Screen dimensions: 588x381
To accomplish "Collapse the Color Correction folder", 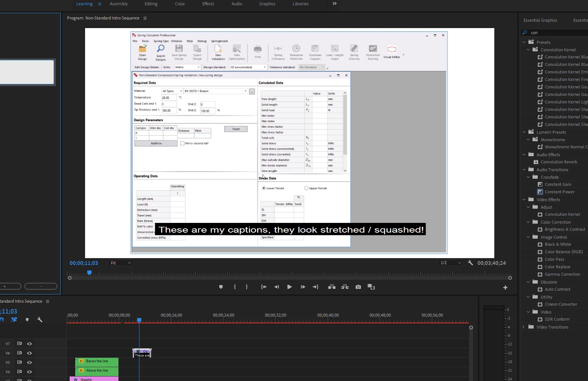I will point(528,222).
